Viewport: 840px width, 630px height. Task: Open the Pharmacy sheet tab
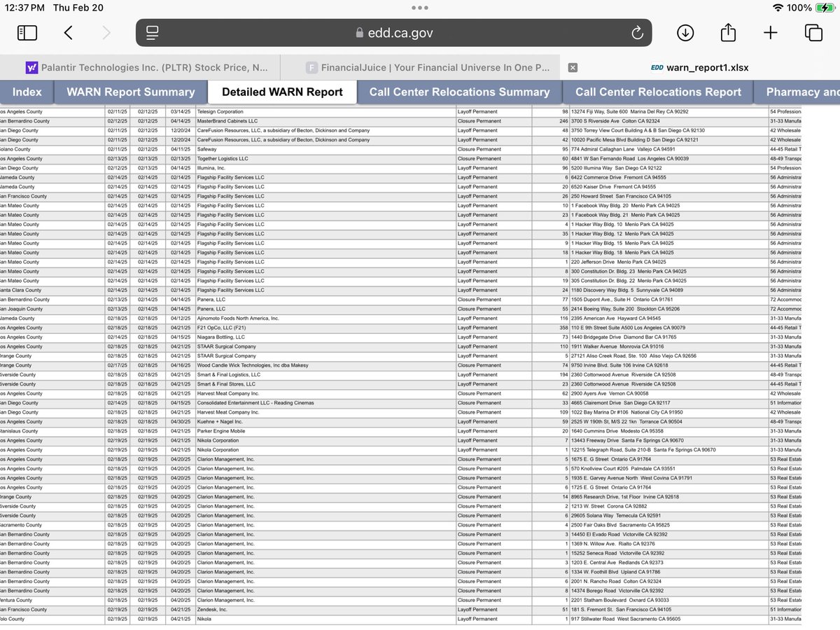tap(797, 92)
